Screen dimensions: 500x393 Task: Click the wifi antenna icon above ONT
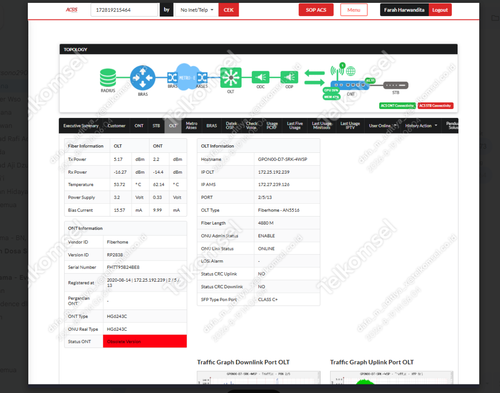[x=337, y=70]
